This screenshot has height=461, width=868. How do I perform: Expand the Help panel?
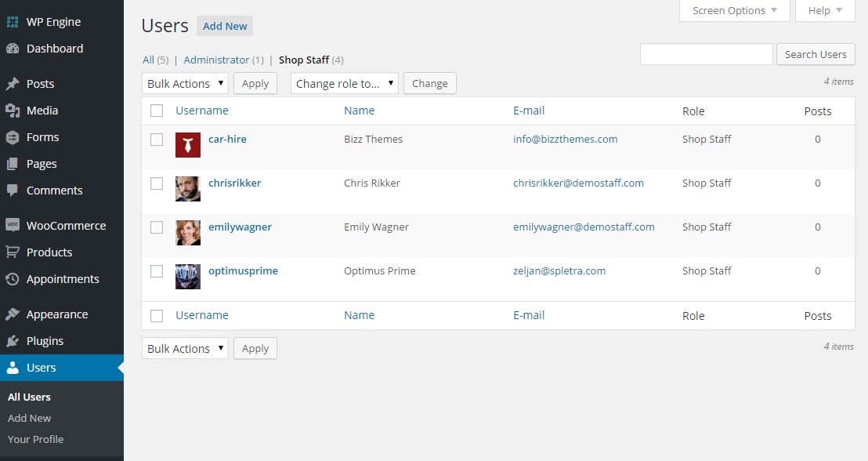pos(825,10)
